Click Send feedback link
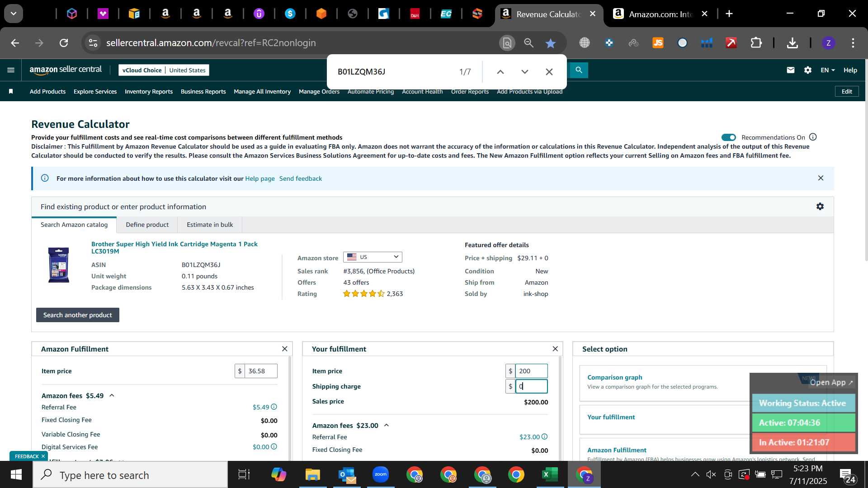868x488 pixels. [x=301, y=178]
